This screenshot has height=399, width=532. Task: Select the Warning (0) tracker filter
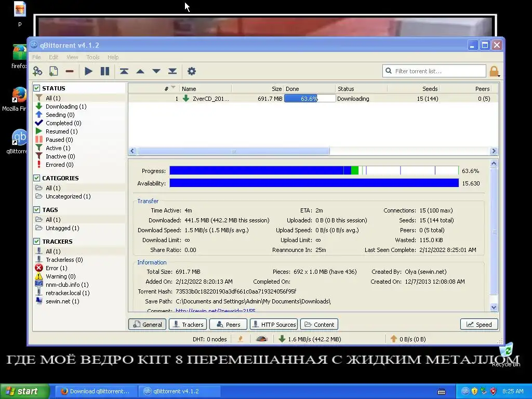click(60, 276)
